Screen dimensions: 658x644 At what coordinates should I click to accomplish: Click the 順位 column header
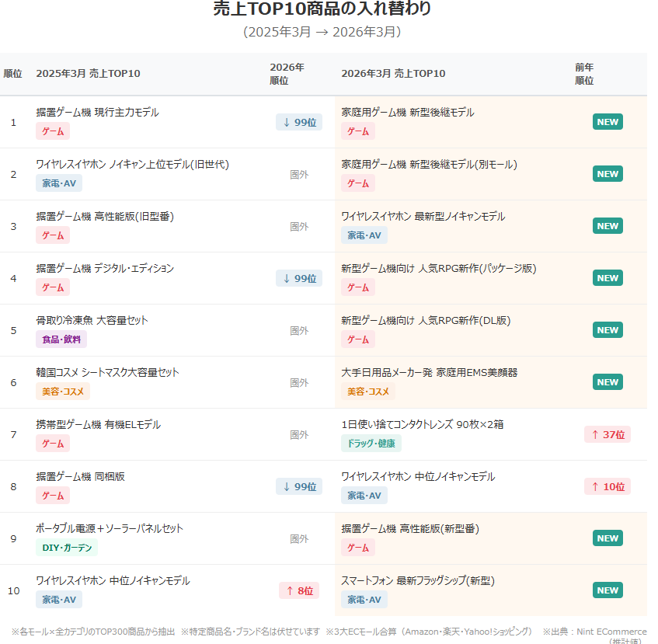[13, 73]
